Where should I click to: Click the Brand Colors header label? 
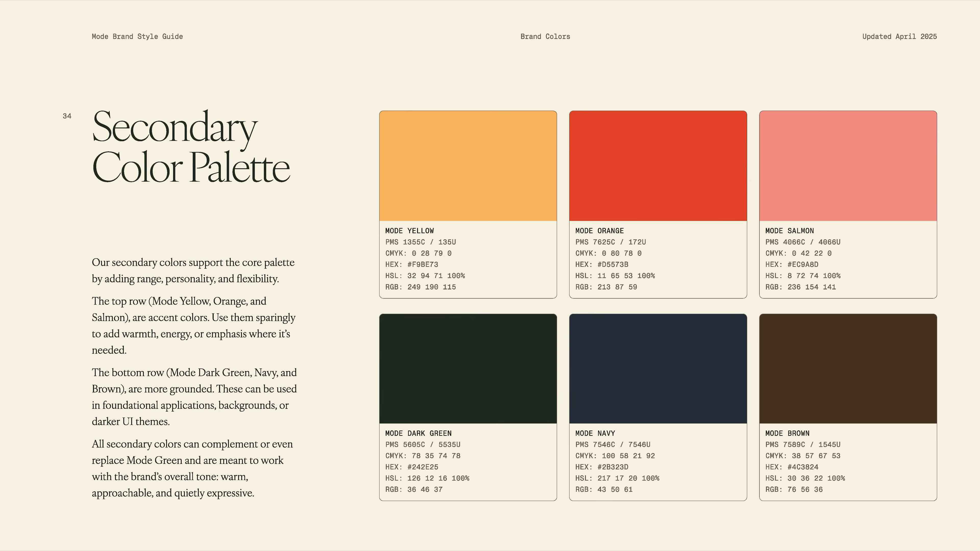pos(545,36)
